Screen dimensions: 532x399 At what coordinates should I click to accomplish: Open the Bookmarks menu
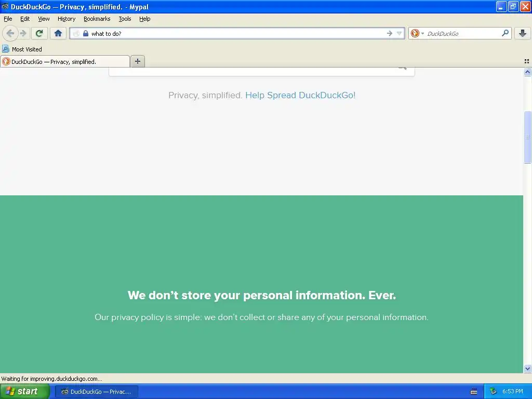[x=97, y=19]
